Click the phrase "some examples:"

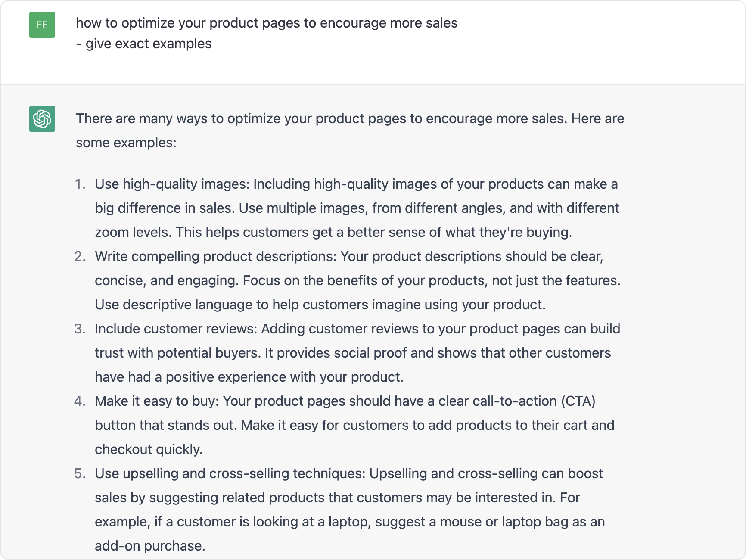(x=126, y=143)
